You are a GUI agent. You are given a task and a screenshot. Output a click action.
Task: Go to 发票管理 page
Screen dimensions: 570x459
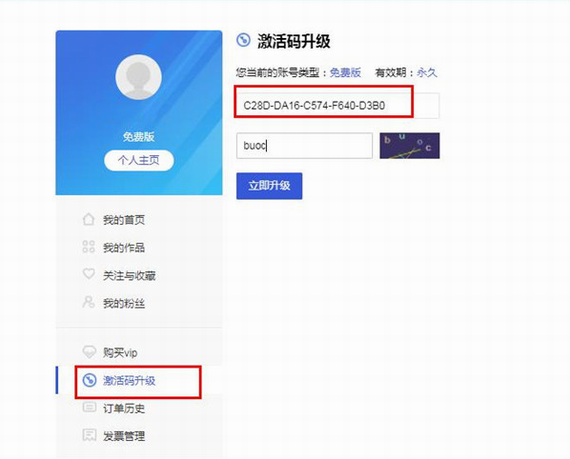[124, 436]
